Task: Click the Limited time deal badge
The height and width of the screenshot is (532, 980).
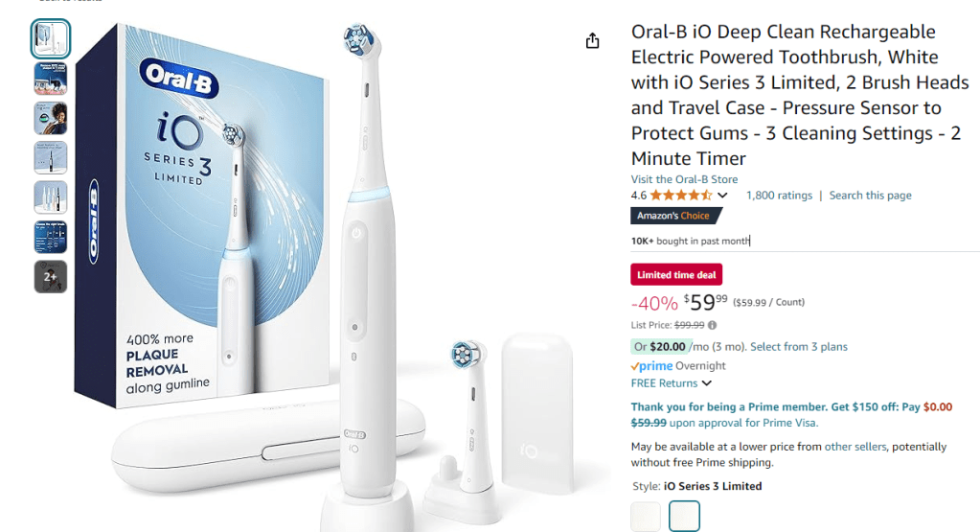Action: pyautogui.click(x=676, y=274)
